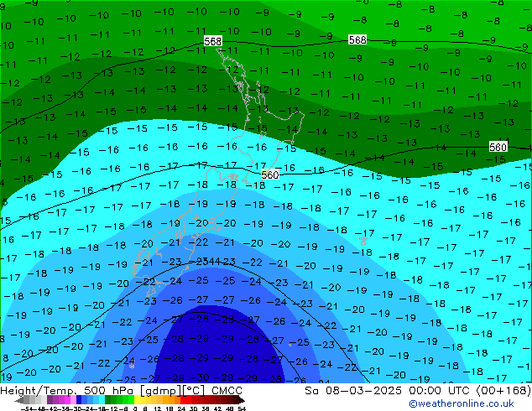Click the '[gdmp]' unit in the title
532x411 pixels.
tap(161, 391)
